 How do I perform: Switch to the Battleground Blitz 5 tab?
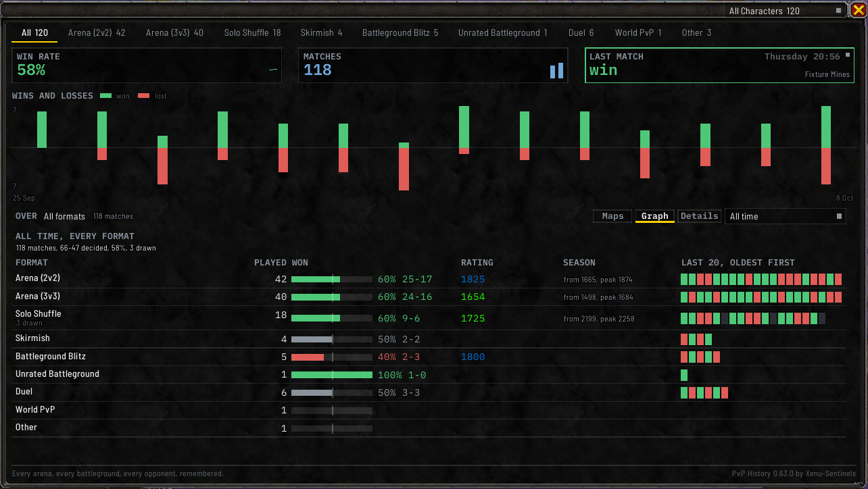400,32
